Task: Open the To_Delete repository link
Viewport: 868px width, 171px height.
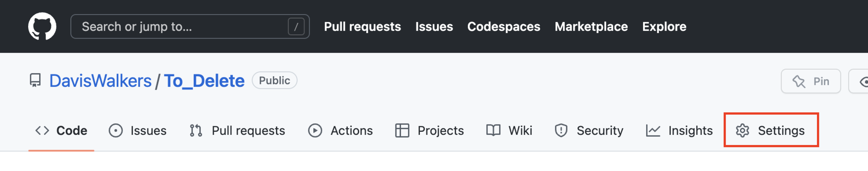Action: pos(204,81)
